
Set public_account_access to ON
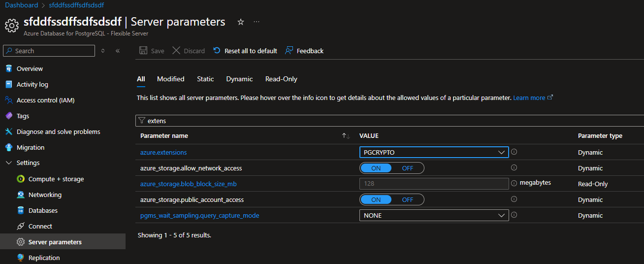(x=376, y=199)
